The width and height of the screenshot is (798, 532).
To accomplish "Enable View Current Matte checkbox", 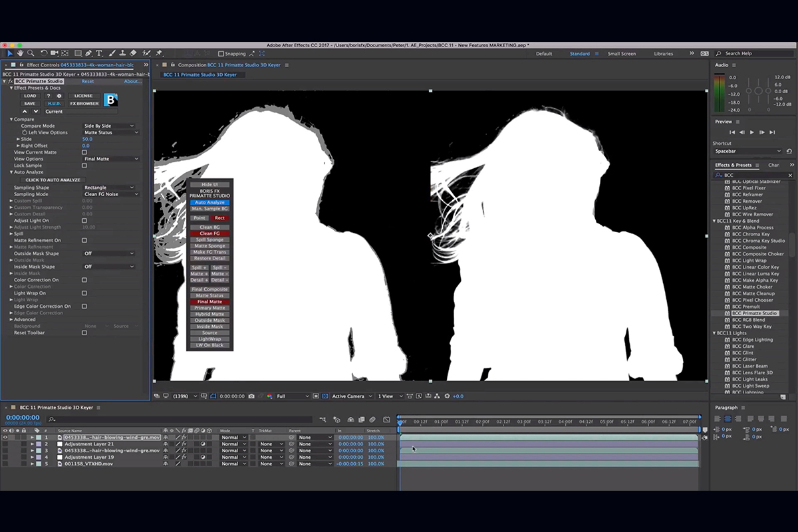I will pyautogui.click(x=84, y=152).
